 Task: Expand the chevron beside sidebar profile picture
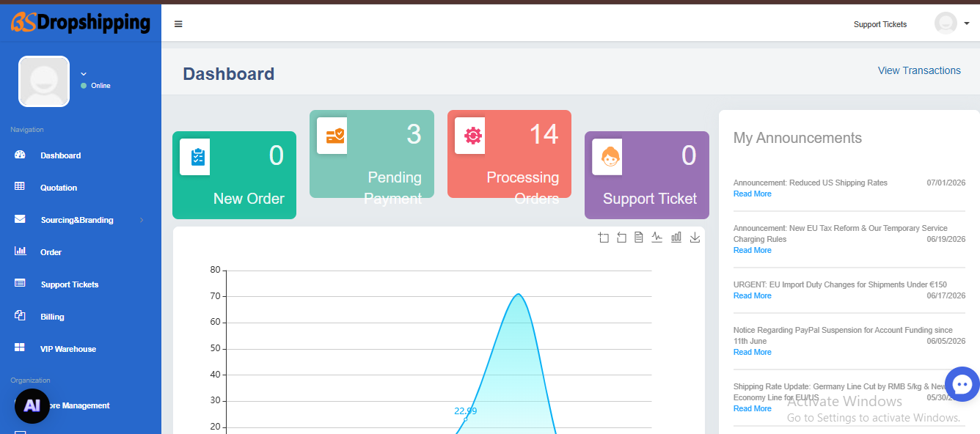pyautogui.click(x=84, y=74)
